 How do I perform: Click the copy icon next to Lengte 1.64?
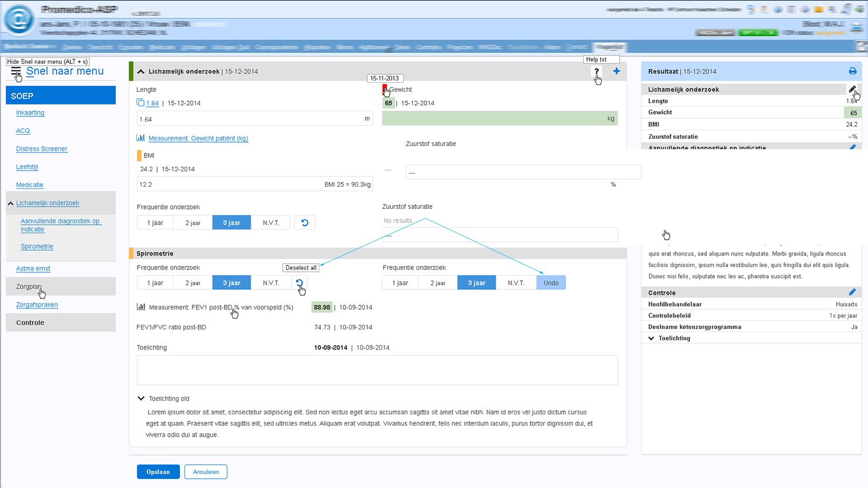pos(140,103)
